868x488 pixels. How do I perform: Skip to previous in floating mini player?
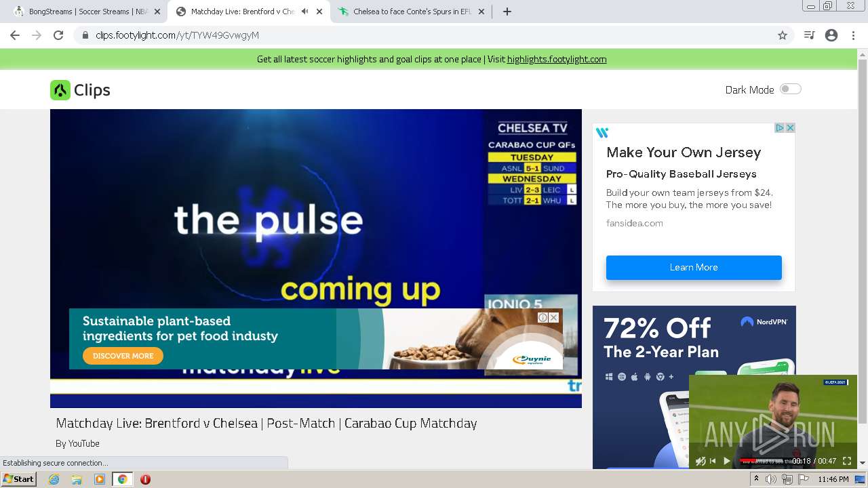[x=713, y=461]
